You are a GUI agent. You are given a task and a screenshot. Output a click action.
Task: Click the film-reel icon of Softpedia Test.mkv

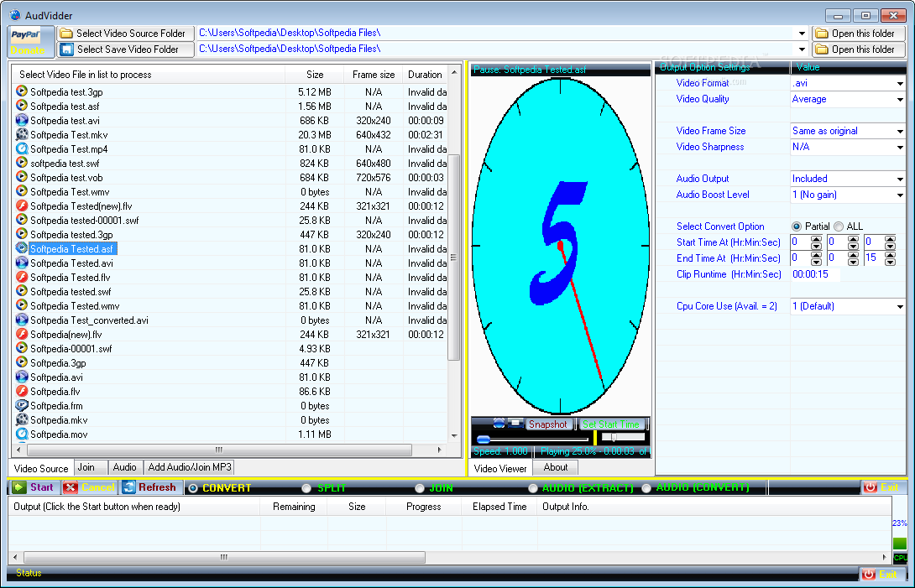22,134
